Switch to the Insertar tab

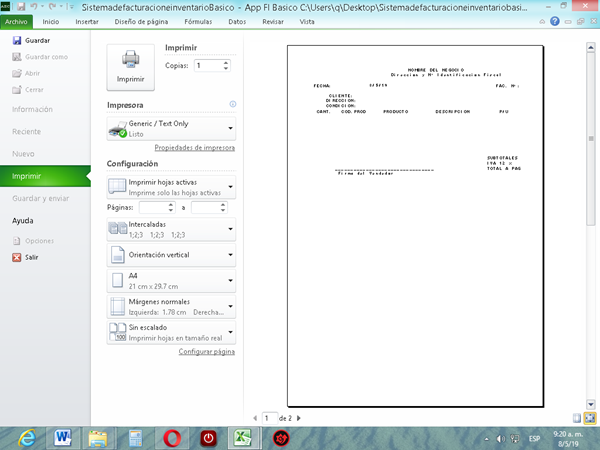point(87,22)
